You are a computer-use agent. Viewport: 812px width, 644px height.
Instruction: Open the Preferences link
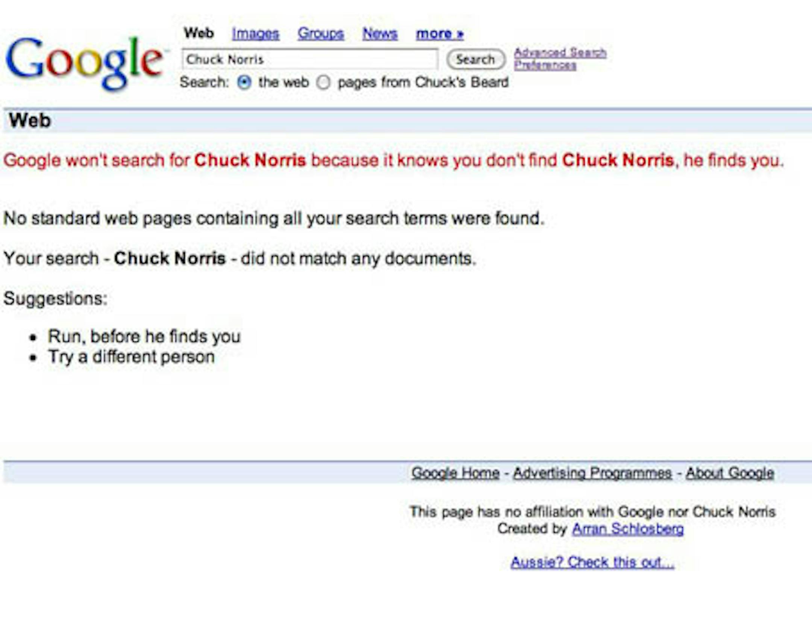pyautogui.click(x=545, y=65)
